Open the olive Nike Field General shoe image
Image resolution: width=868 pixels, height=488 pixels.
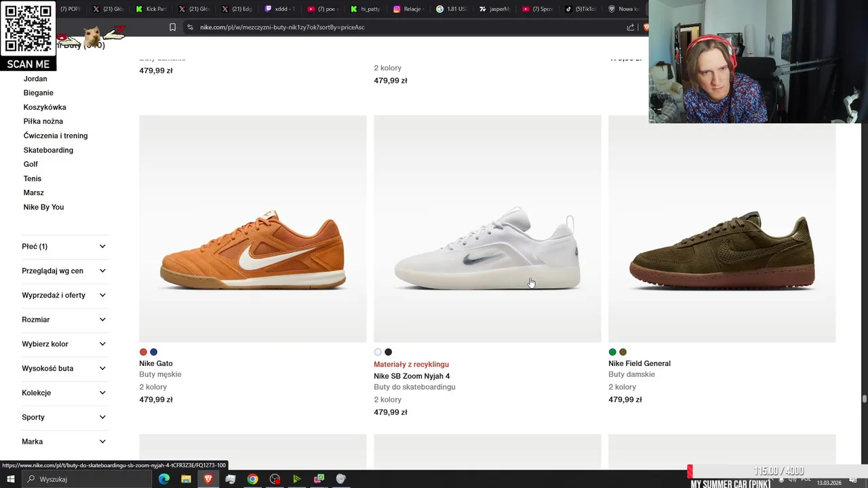pos(722,228)
